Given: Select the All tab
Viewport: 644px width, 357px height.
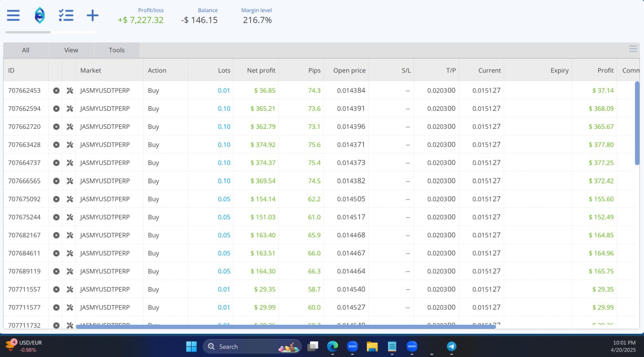Looking at the screenshot, I should click(26, 50).
